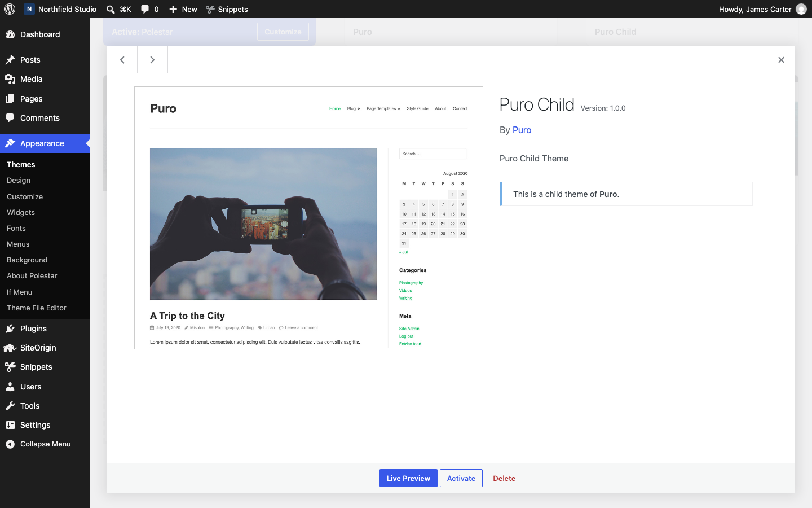The image size is (812, 508).
Task: Open the Fonts submenu item
Action: point(16,228)
